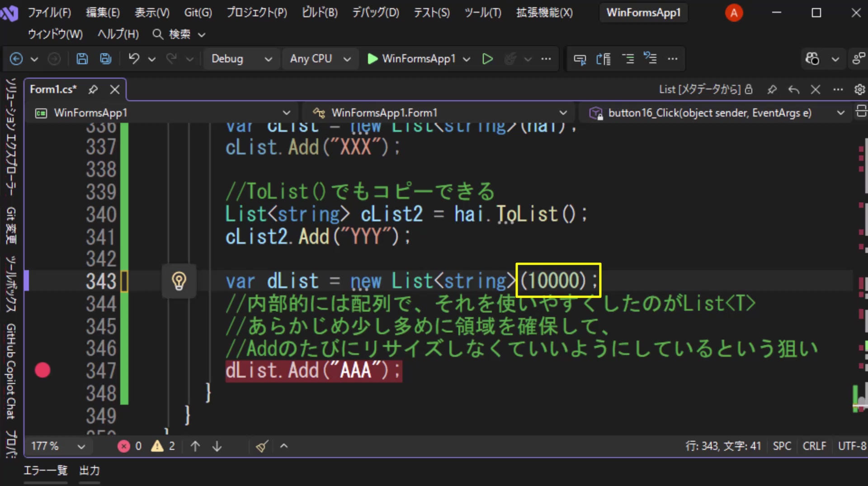Switch to the エラー一覧 tab at the bottom
The width and height of the screenshot is (868, 486).
45,471
